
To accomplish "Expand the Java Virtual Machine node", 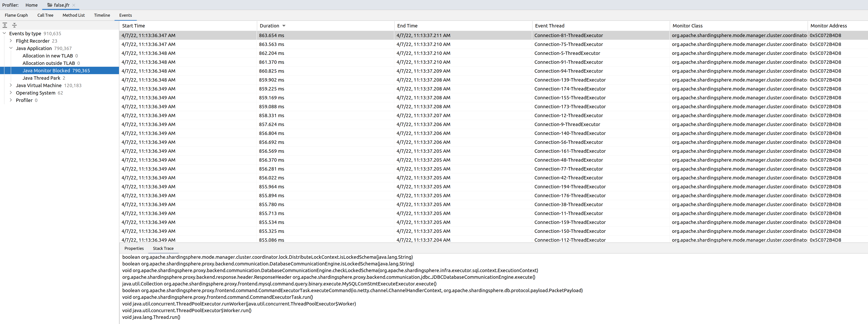I will (x=11, y=85).
